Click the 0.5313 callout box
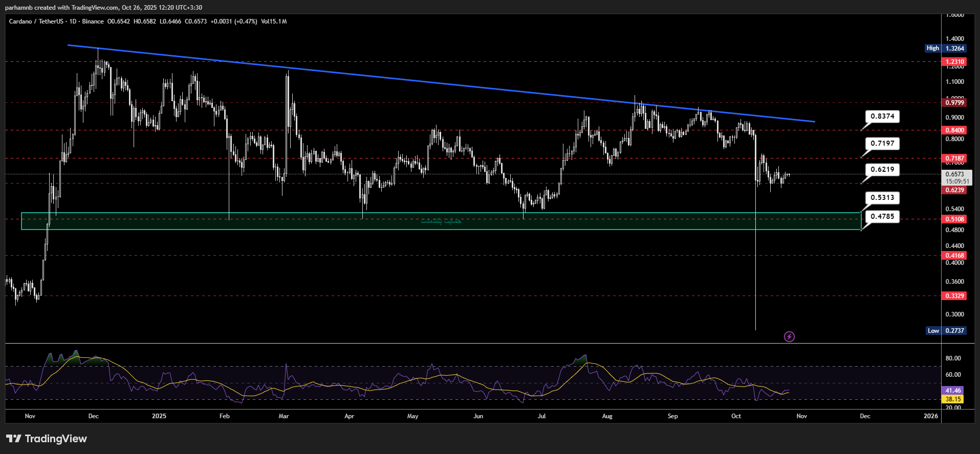The image size is (980, 454). point(882,198)
